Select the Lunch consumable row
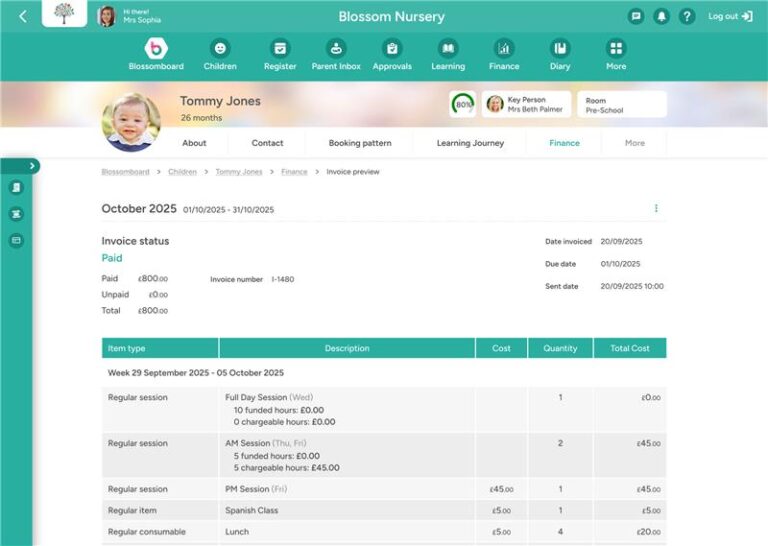Screen dimensions: 768x546 click(384, 532)
